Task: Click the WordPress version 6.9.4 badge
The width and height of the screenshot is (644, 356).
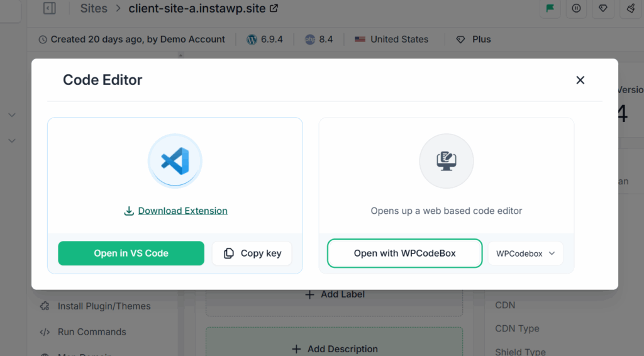Action: [x=265, y=40]
